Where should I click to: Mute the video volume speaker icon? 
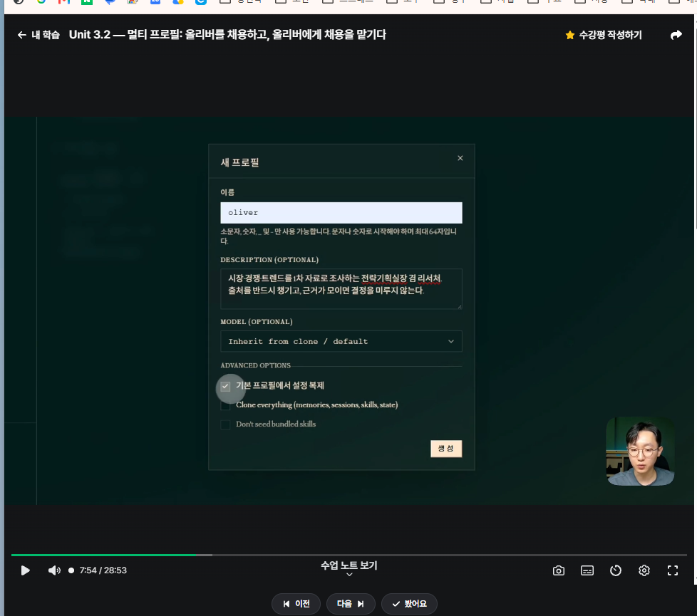click(x=54, y=570)
